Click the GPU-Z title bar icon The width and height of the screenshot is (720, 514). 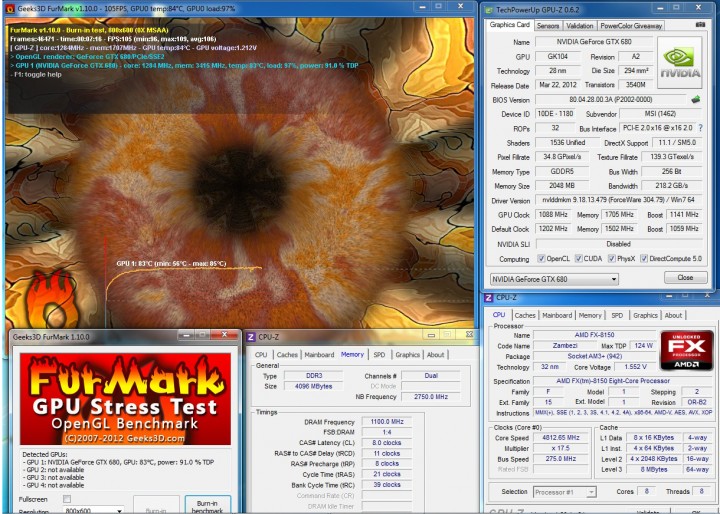[x=489, y=9]
